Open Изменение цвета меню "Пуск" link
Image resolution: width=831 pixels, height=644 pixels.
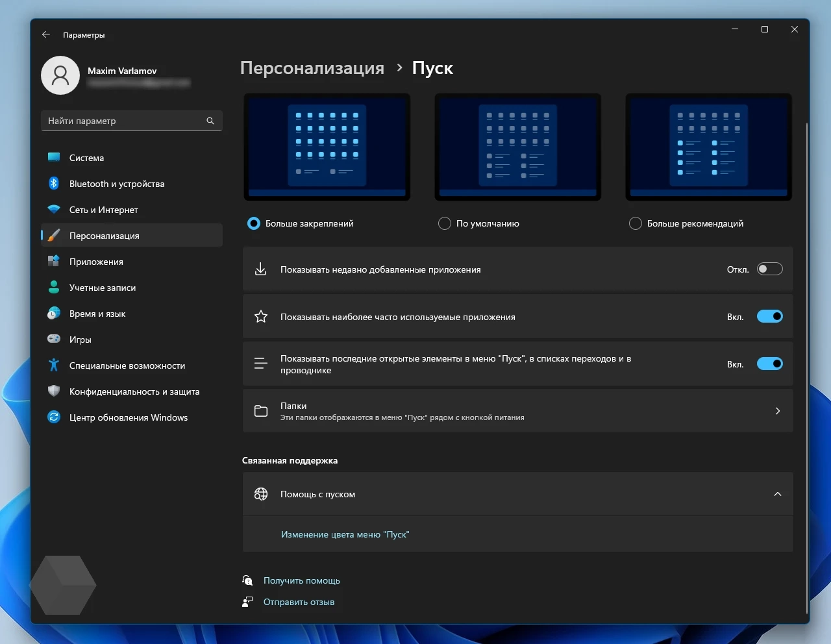pos(345,534)
